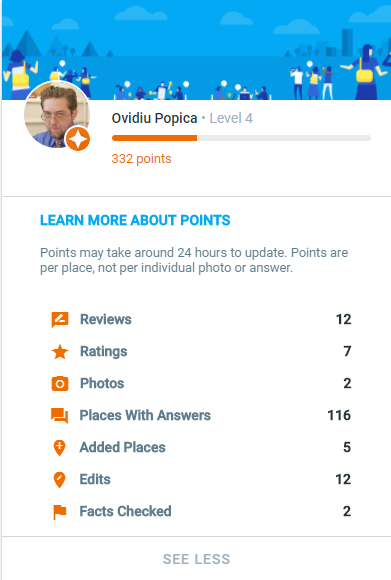Click the Level 4 label
Image resolution: width=391 pixels, height=580 pixels.
[231, 118]
